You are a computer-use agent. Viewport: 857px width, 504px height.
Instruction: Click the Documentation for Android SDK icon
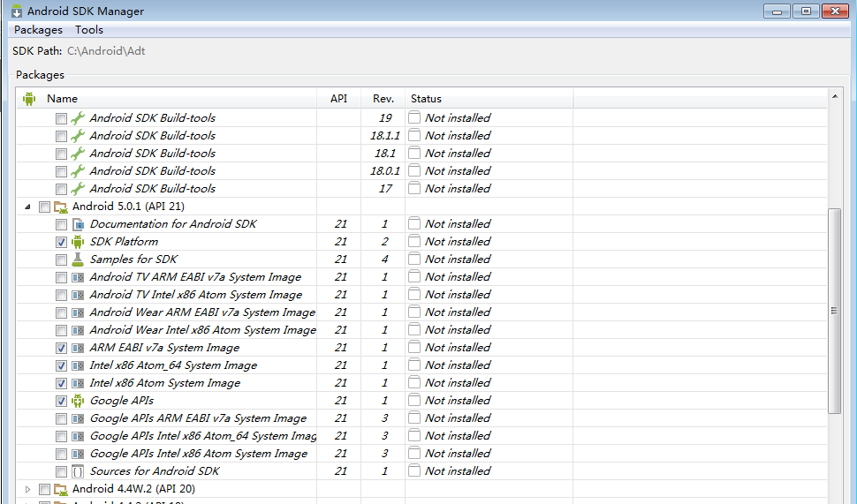point(78,224)
